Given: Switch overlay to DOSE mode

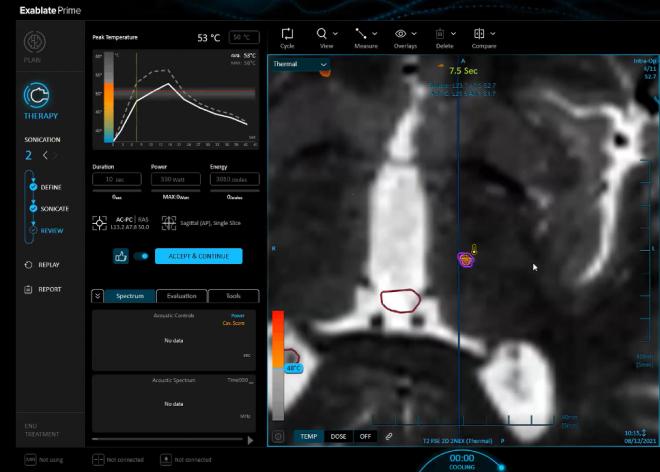Looking at the screenshot, I should [x=339, y=436].
